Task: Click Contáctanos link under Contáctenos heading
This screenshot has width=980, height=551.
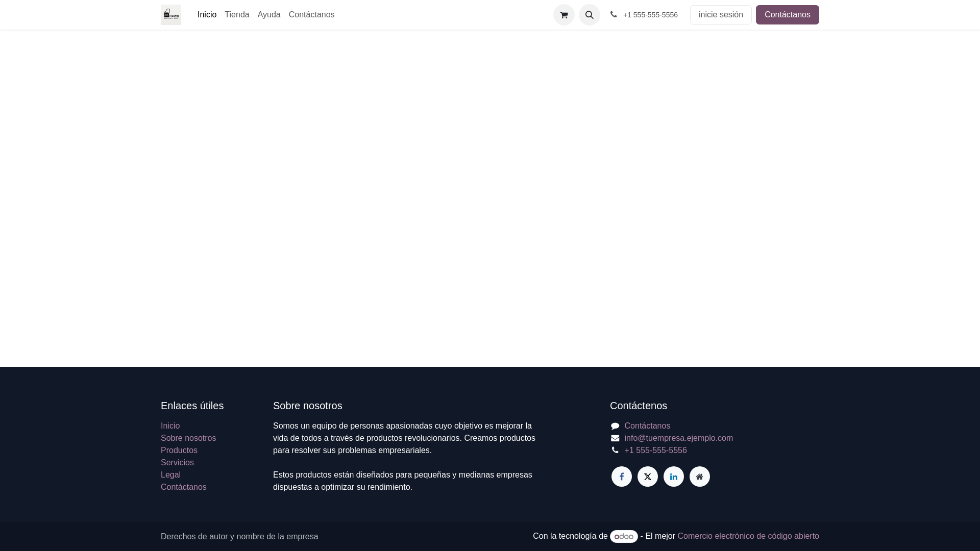Action: [647, 425]
